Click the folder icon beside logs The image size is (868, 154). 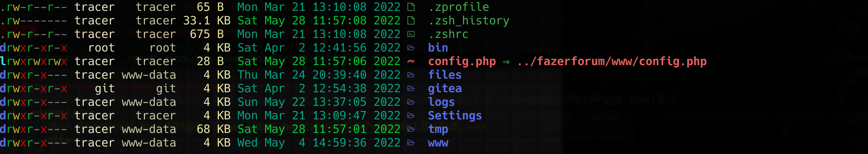tap(411, 102)
